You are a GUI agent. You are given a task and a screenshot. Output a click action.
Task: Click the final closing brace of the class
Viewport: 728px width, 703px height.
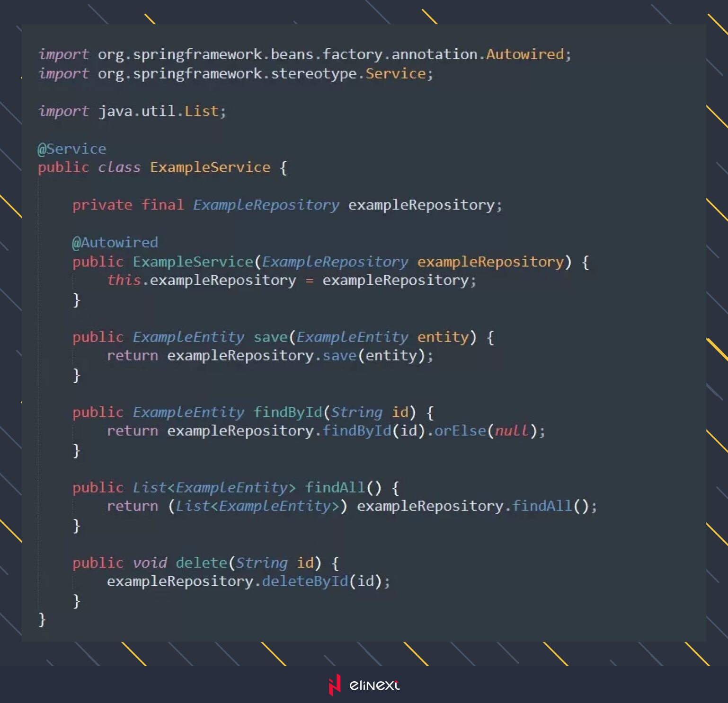(42, 619)
